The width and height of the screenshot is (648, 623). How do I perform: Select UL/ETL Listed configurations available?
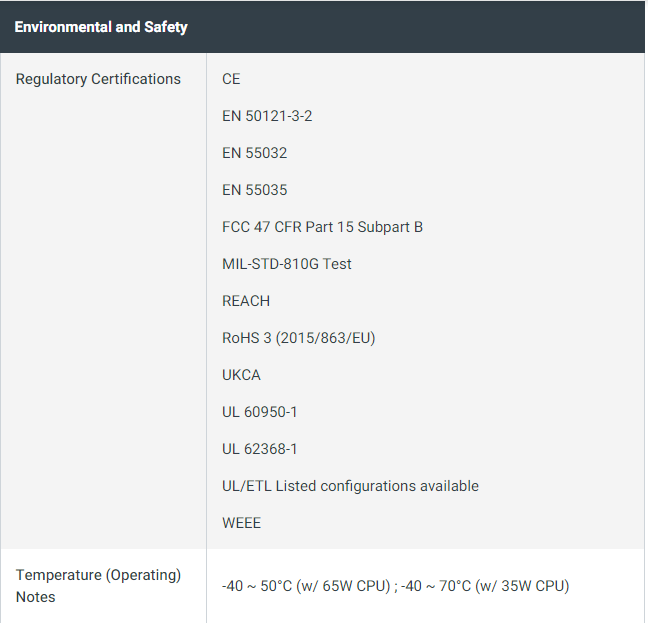click(x=350, y=486)
